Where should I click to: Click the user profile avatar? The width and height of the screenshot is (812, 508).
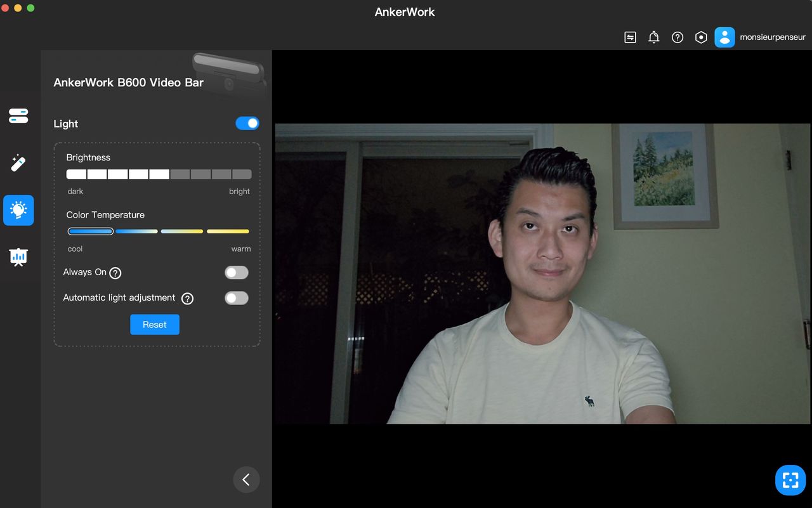point(724,37)
